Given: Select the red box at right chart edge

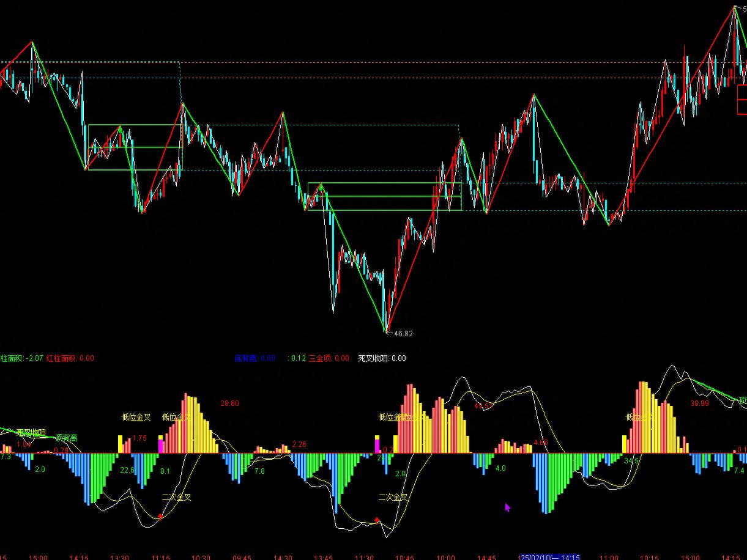Looking at the screenshot, I should [742, 100].
